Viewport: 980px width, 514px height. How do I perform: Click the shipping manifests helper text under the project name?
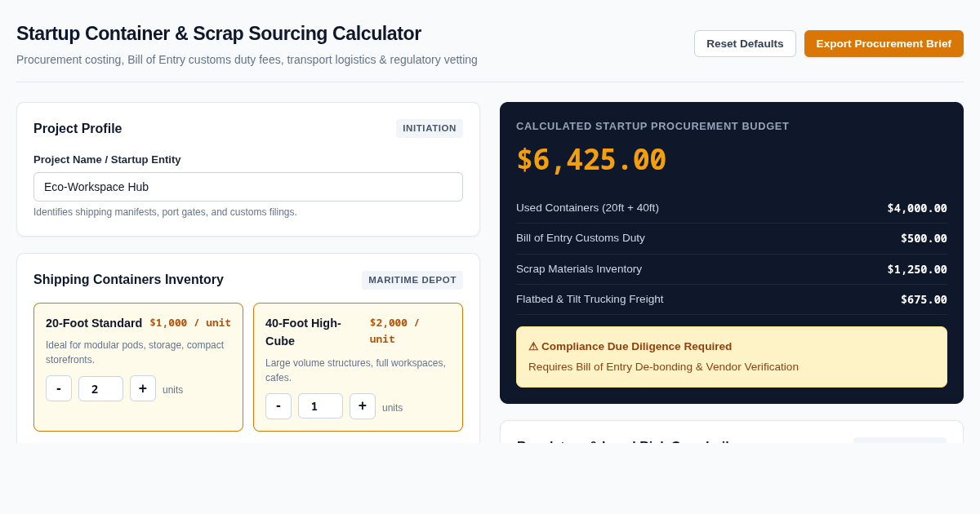click(x=165, y=212)
